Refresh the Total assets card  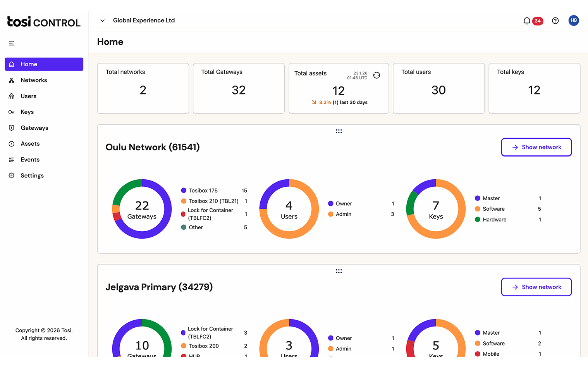(377, 75)
